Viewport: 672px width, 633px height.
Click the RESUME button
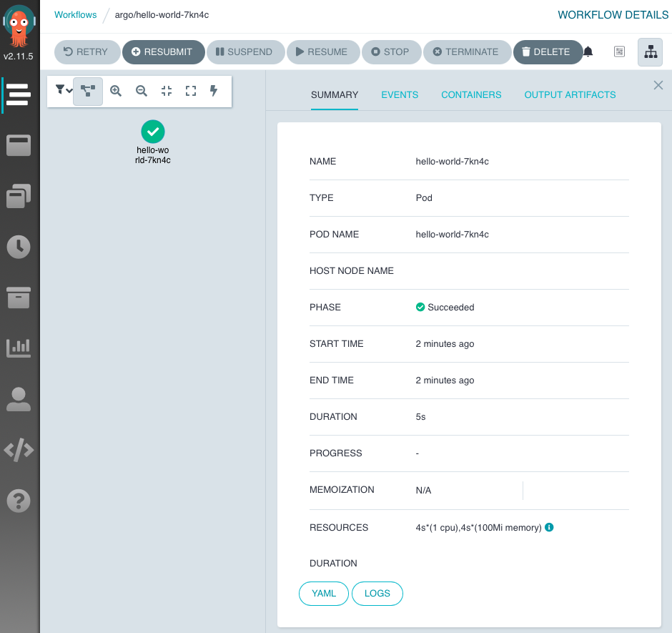[323, 52]
